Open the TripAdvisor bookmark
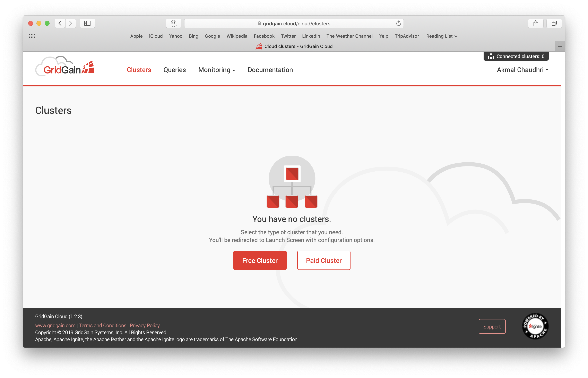The image size is (588, 378). [407, 36]
